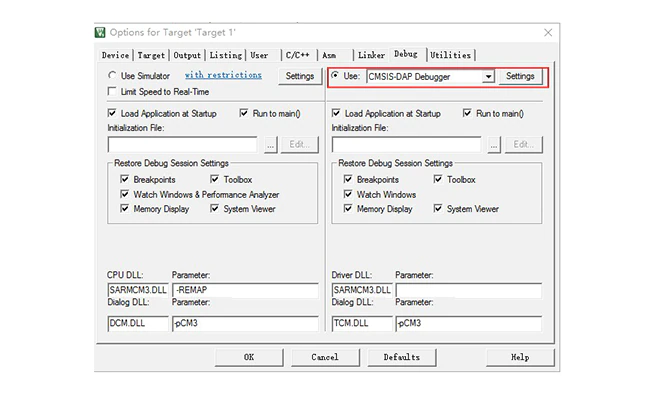Image resolution: width=652 pixels, height=404 pixels.
Task: Click the DCM.DLL dialog DLL field
Action: [x=138, y=323]
